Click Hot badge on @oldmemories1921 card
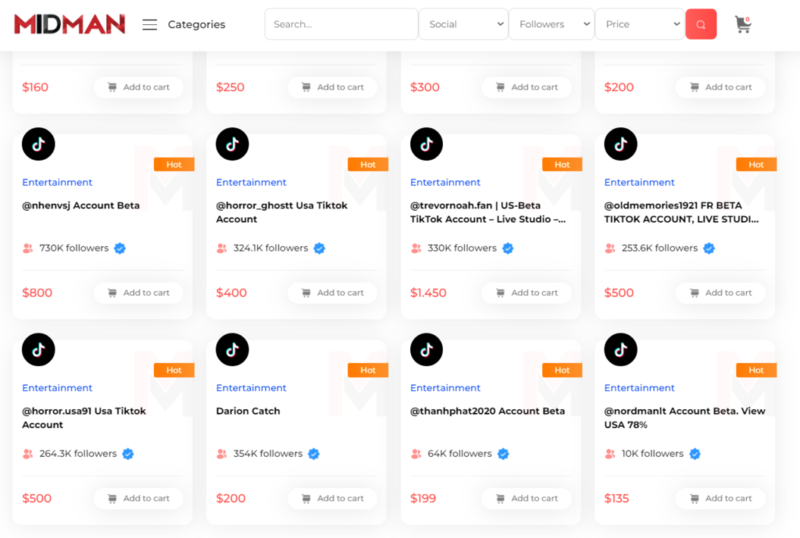The height and width of the screenshot is (538, 800). click(756, 164)
